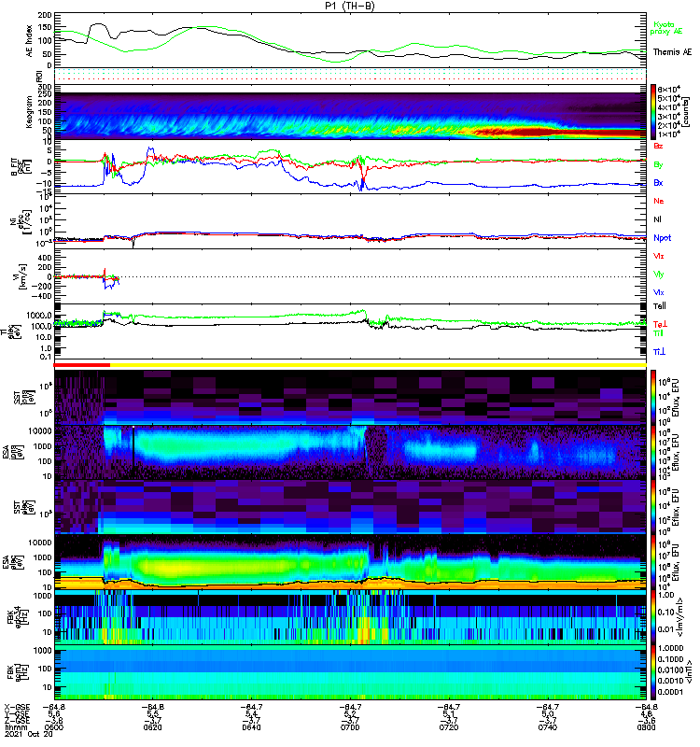
Task: Click the "0700" time tick label
Action: coord(350,727)
